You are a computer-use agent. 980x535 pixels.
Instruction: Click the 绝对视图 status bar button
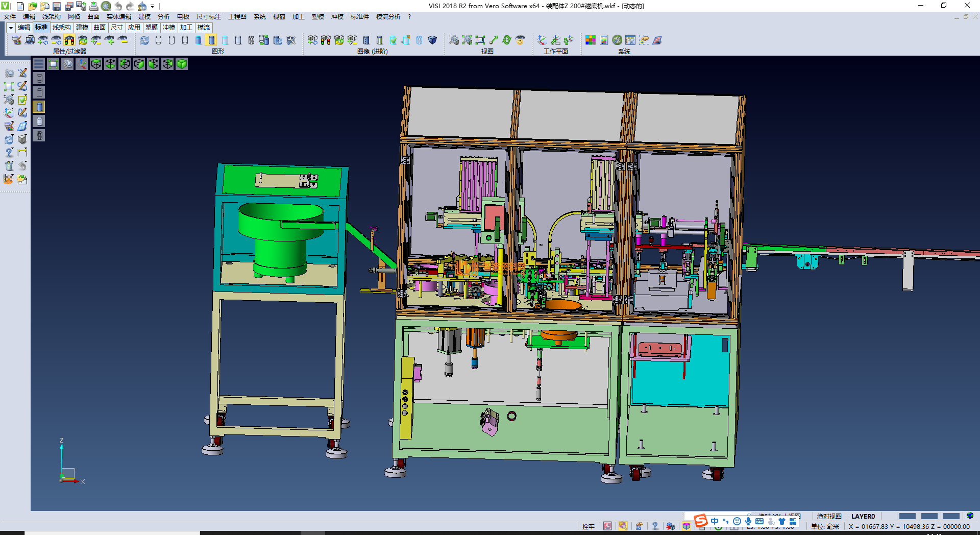(x=829, y=516)
